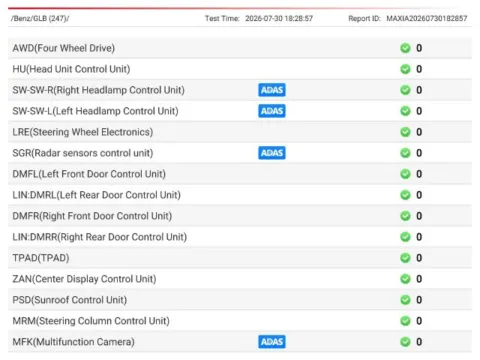Select DMFL(Left Front Door Control Unit)
Viewport: 480px width, 360px height.
pyautogui.click(x=240, y=174)
